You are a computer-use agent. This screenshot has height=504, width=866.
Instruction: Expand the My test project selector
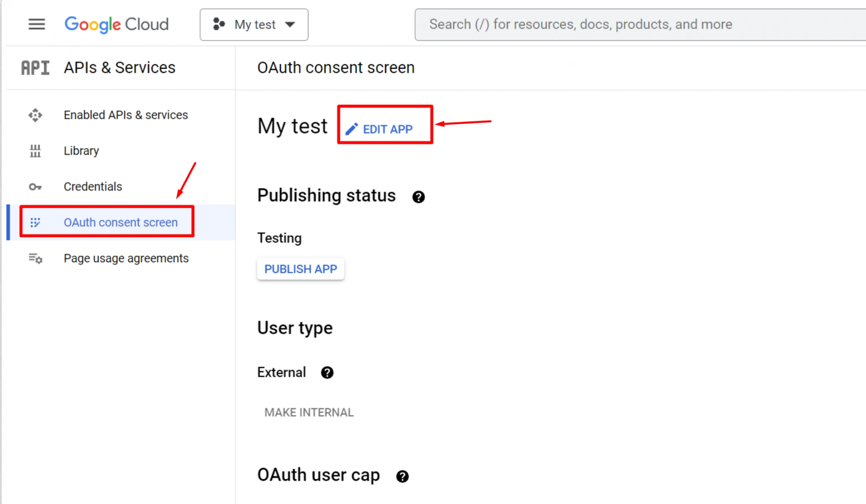pos(254,25)
